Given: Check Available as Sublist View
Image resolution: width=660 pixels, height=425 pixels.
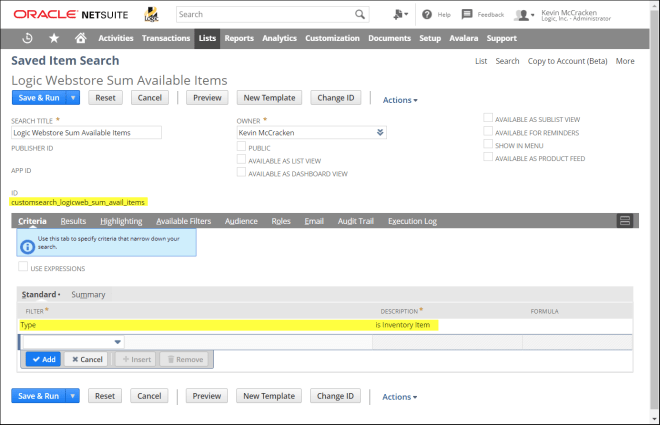Looking at the screenshot, I should click(x=488, y=118).
